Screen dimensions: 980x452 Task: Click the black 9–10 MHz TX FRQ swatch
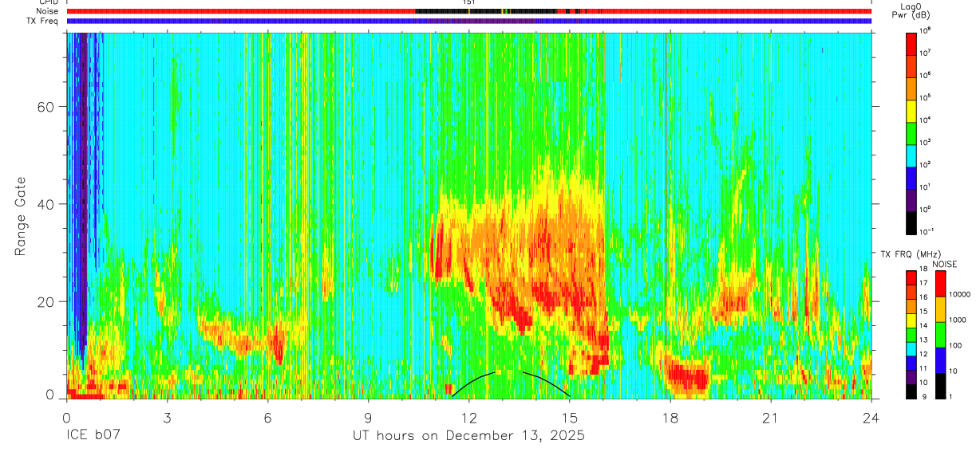click(x=912, y=391)
